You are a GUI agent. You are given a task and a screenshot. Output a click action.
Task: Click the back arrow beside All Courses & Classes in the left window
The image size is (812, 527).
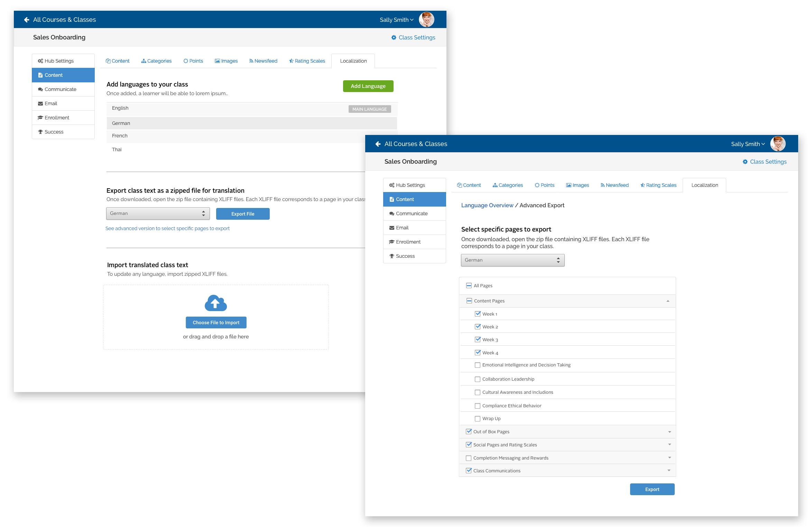point(27,20)
